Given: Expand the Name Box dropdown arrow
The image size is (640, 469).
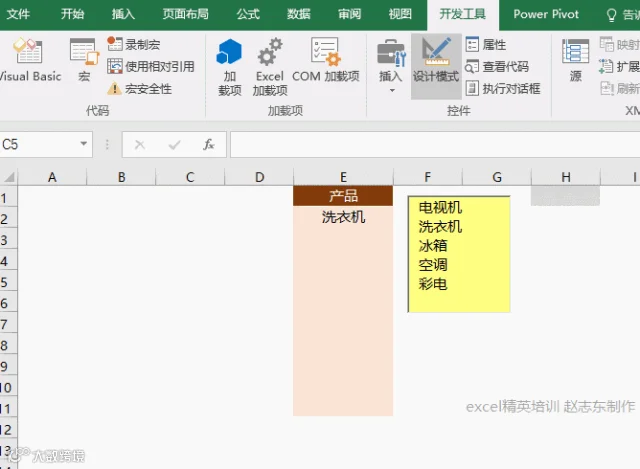Looking at the screenshot, I should tap(84, 144).
